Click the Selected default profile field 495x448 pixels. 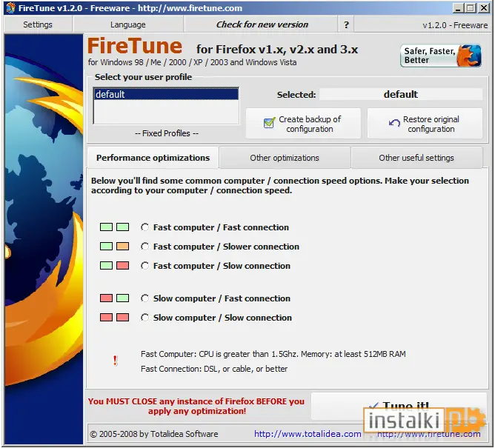[401, 94]
